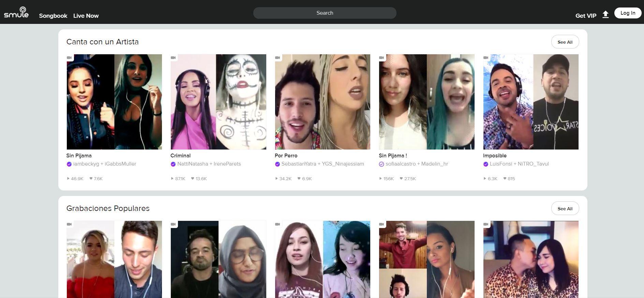Click heart icon showing 13.6K likes

pos(193,179)
